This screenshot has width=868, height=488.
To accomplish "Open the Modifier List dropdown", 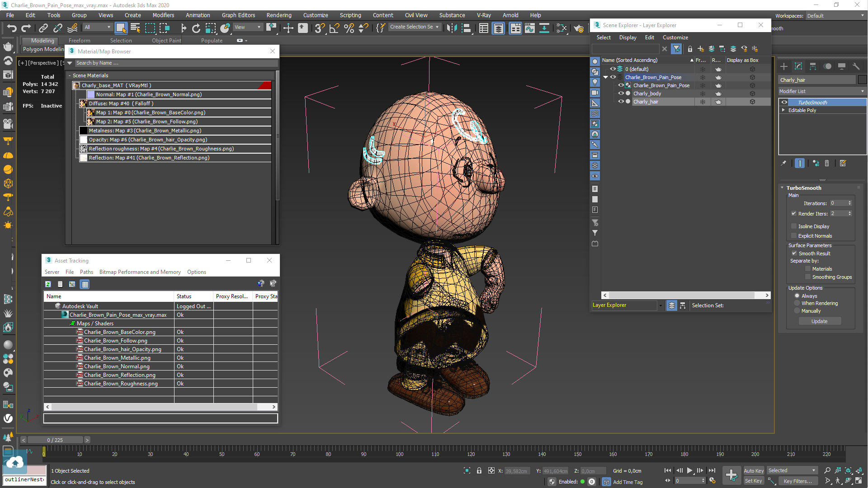I will (822, 91).
